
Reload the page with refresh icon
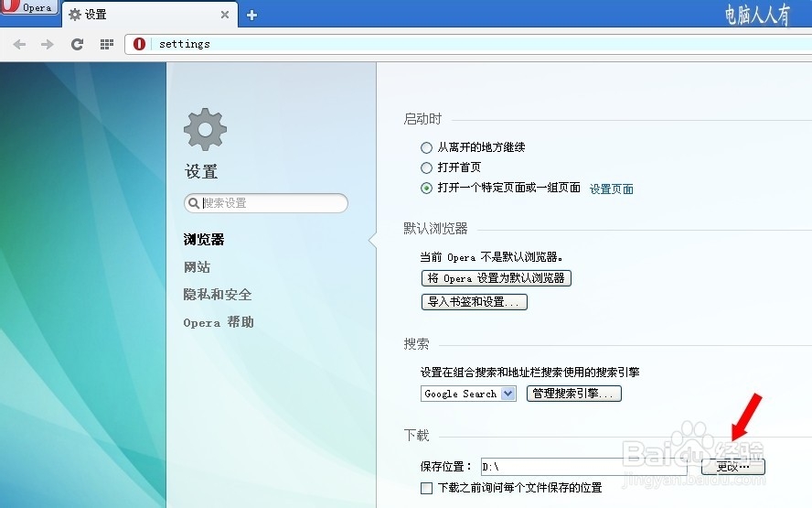coord(77,45)
